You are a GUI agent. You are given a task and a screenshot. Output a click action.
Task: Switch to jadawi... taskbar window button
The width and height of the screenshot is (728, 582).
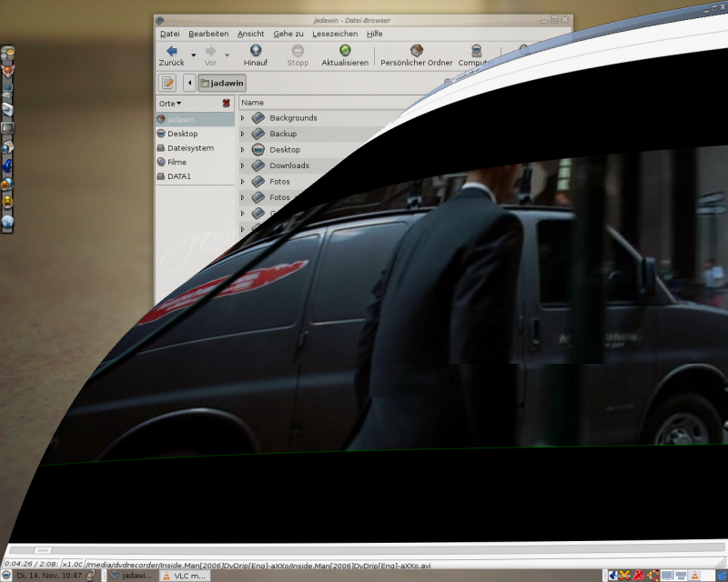(x=132, y=576)
